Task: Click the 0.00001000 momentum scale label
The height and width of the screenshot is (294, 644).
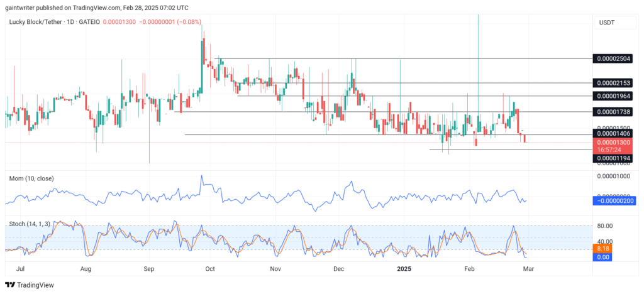Action: [613, 176]
